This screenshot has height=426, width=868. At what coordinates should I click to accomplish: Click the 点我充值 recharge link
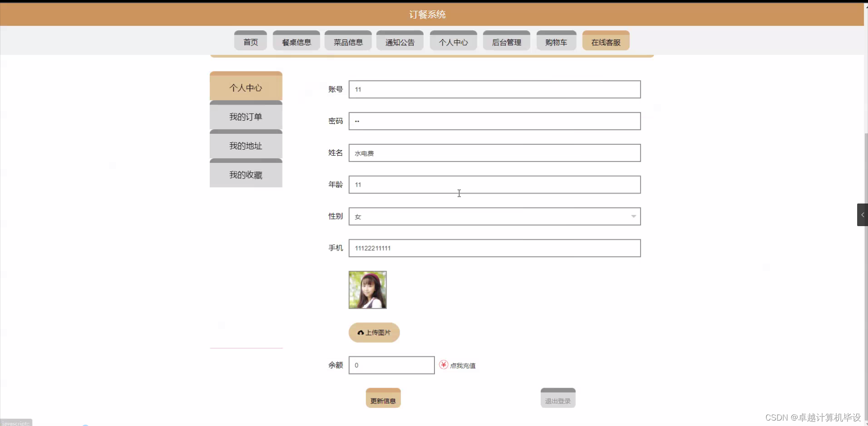[463, 365]
